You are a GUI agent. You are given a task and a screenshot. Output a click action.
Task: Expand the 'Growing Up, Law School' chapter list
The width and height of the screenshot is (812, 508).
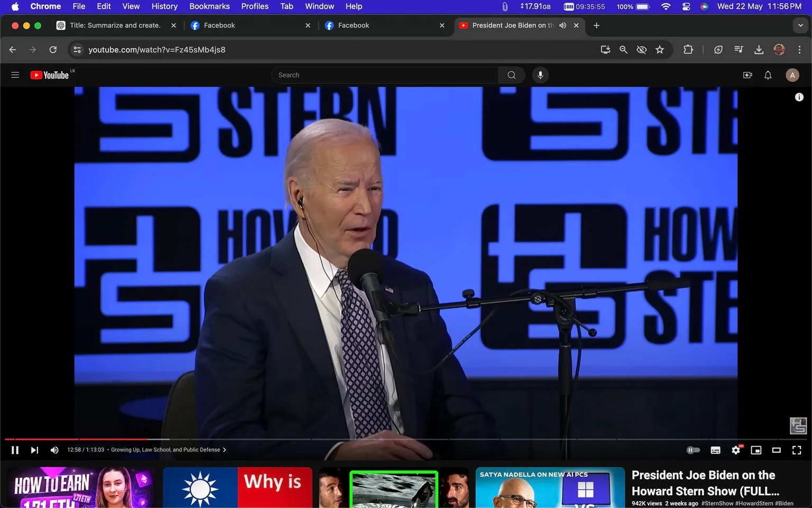coord(224,450)
